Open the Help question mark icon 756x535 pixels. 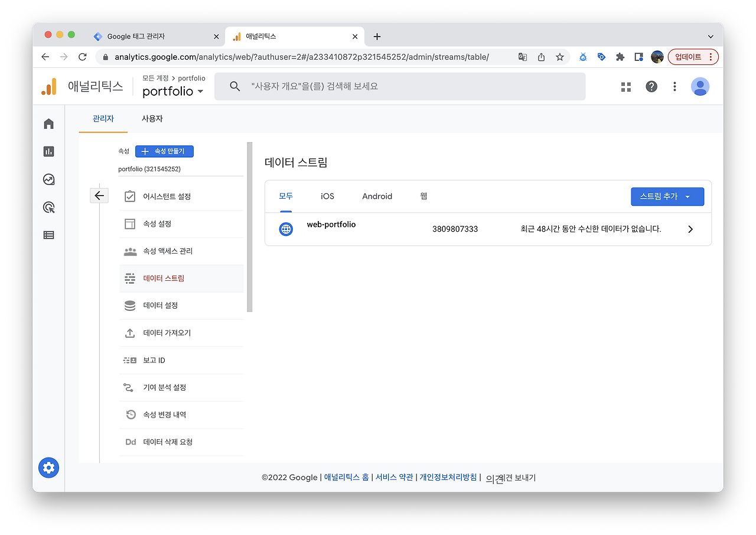click(x=651, y=86)
